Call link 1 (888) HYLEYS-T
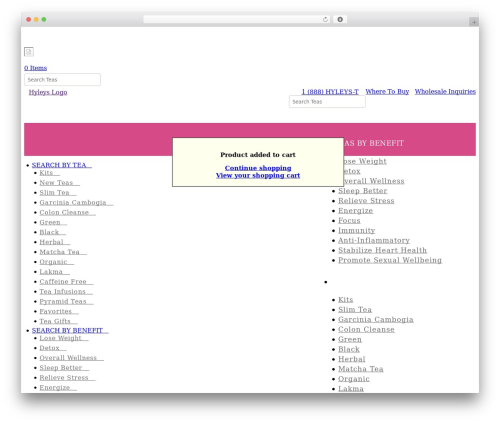This screenshot has width=500, height=423. [330, 91]
